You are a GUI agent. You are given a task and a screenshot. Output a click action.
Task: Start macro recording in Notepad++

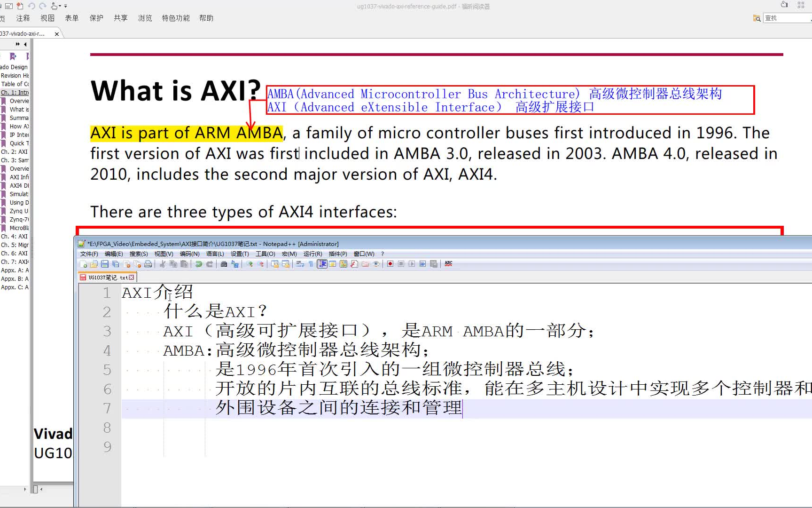390,264
